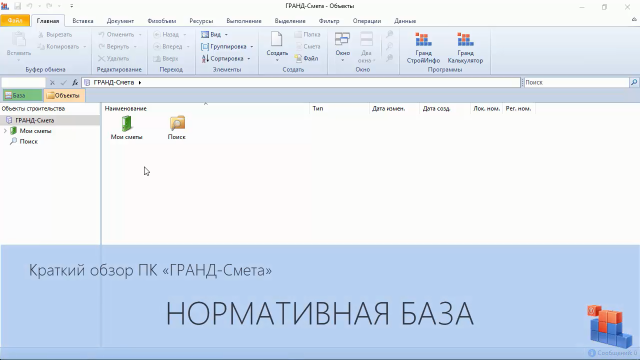The width and height of the screenshot is (640, 360).
Task: Click the search magnifier icon
Action: click(634, 82)
